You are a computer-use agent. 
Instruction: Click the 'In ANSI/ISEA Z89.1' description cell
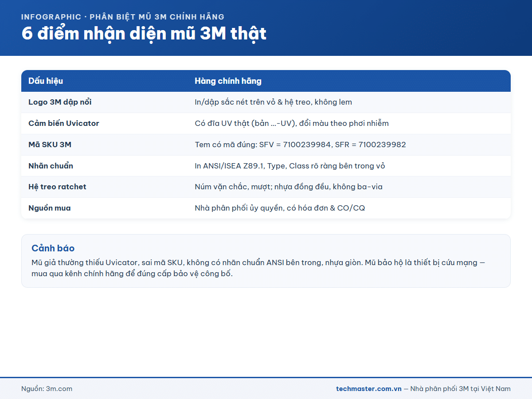click(290, 166)
